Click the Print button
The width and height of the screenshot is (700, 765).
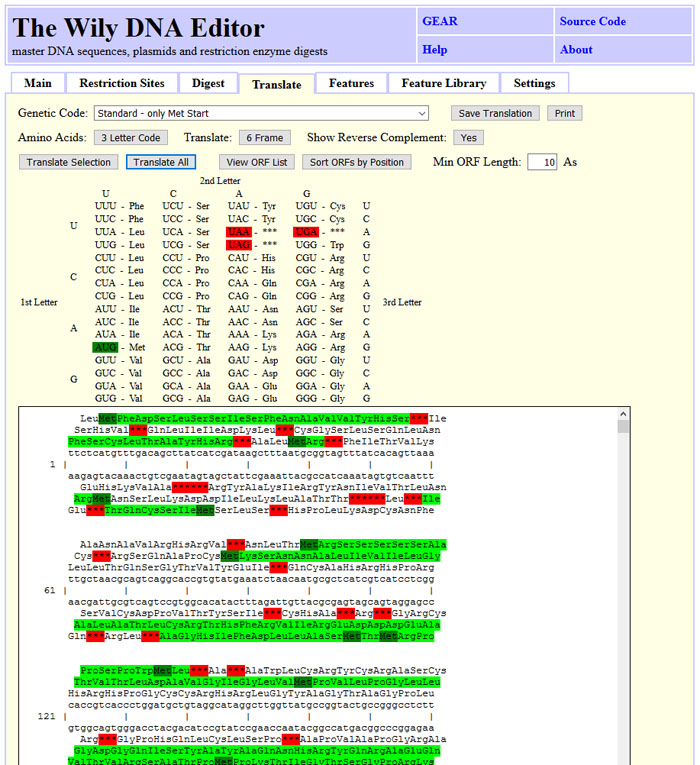[564, 114]
